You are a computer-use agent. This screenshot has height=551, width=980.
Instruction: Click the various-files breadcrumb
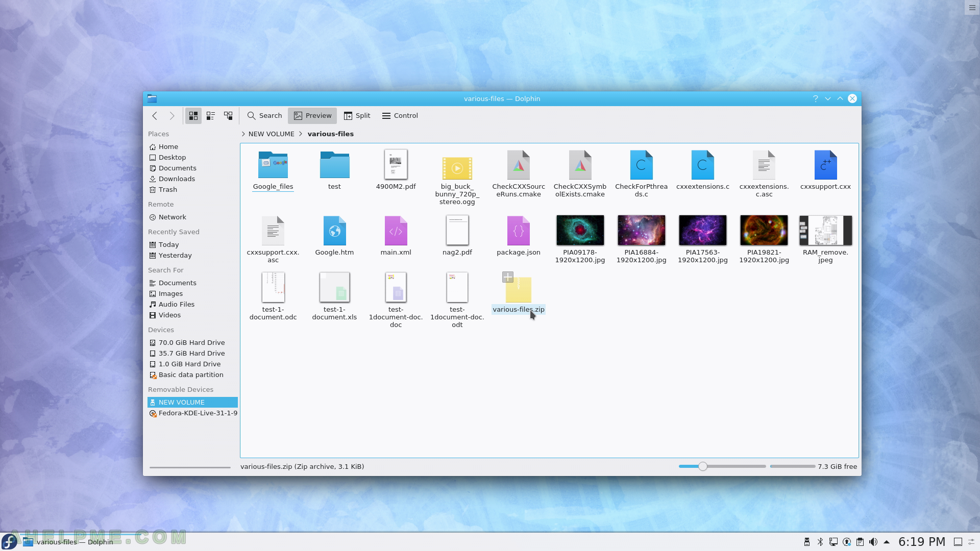pos(331,134)
